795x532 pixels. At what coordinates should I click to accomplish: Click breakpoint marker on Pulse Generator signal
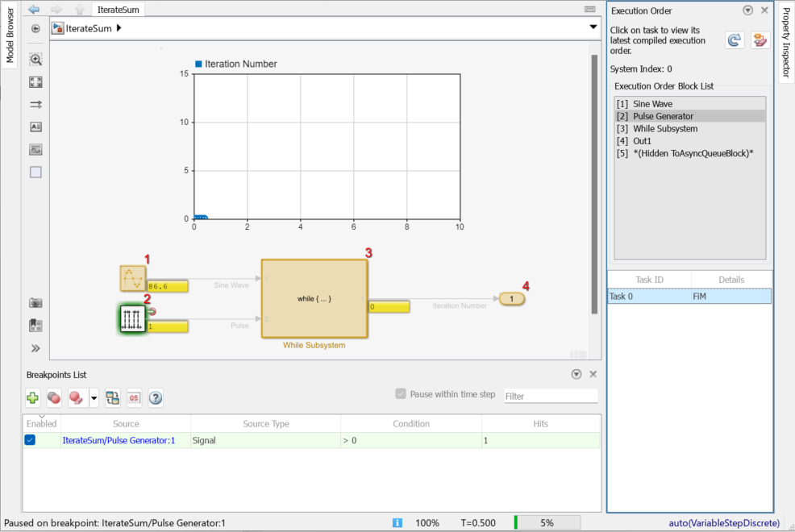152,312
